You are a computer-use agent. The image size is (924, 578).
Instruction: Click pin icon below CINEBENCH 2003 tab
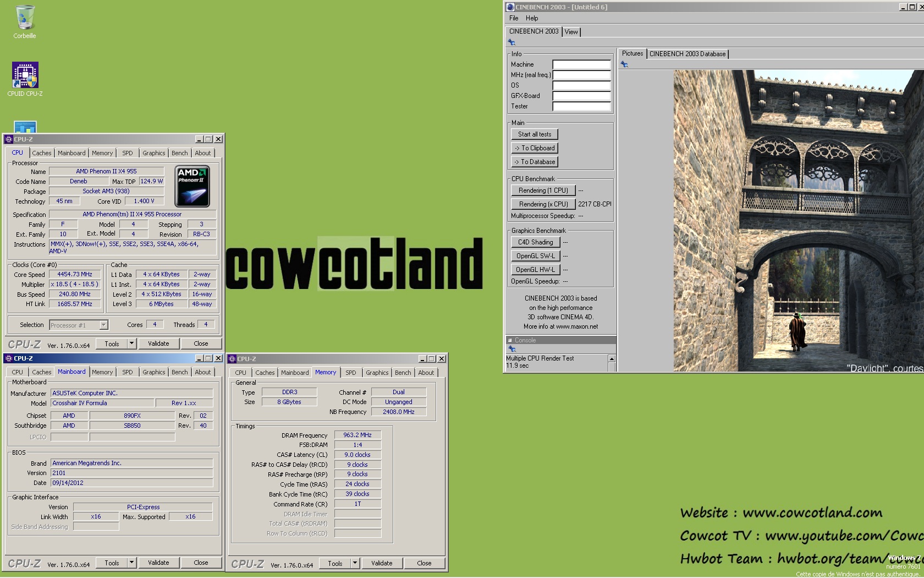point(512,42)
